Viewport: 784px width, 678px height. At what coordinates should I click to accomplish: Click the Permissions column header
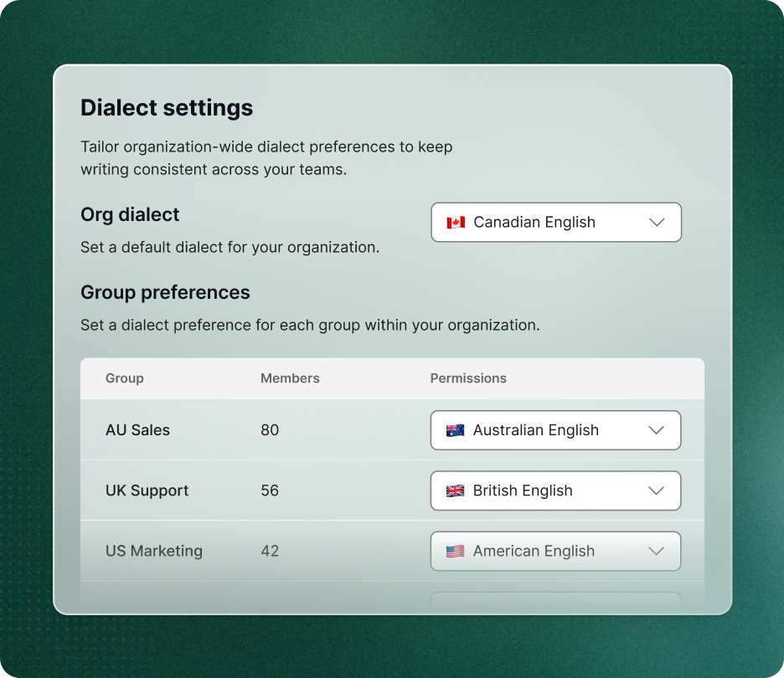click(468, 378)
